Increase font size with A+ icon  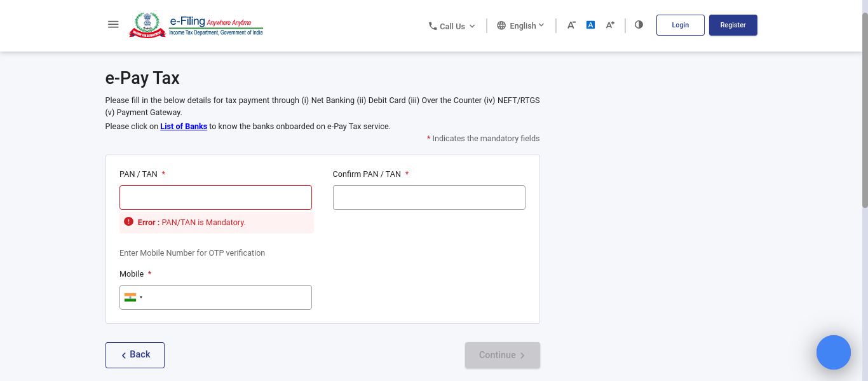[610, 25]
